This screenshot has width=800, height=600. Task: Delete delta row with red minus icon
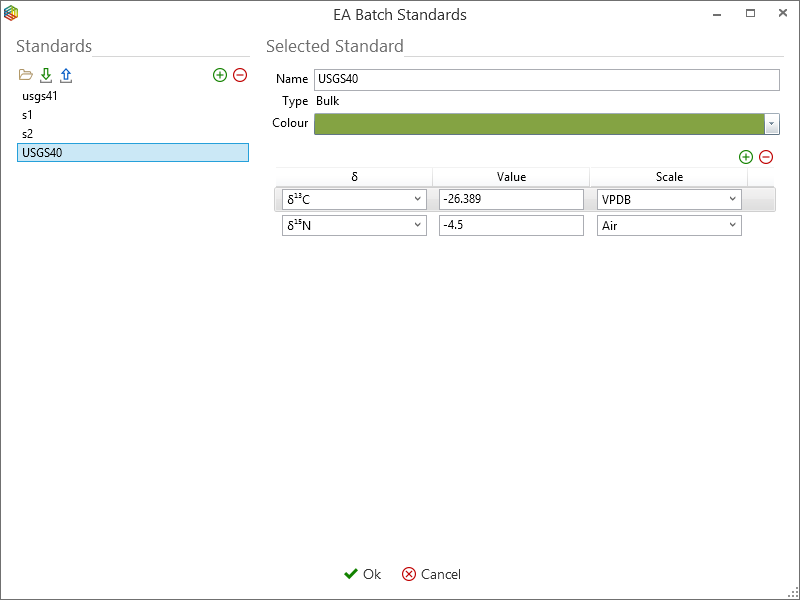click(766, 157)
